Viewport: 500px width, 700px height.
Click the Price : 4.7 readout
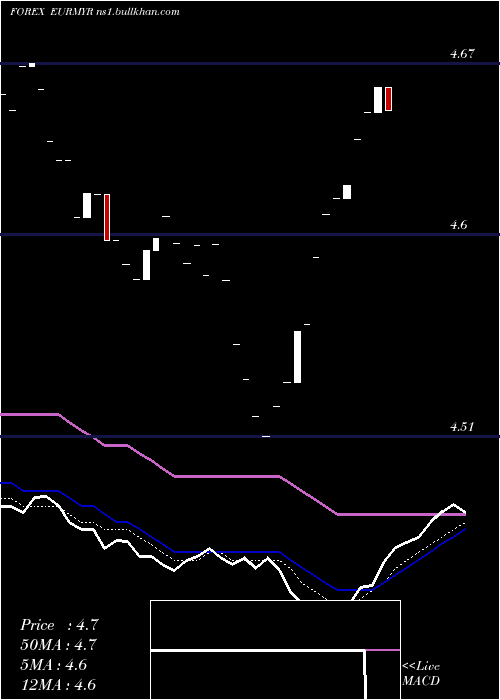59,625
